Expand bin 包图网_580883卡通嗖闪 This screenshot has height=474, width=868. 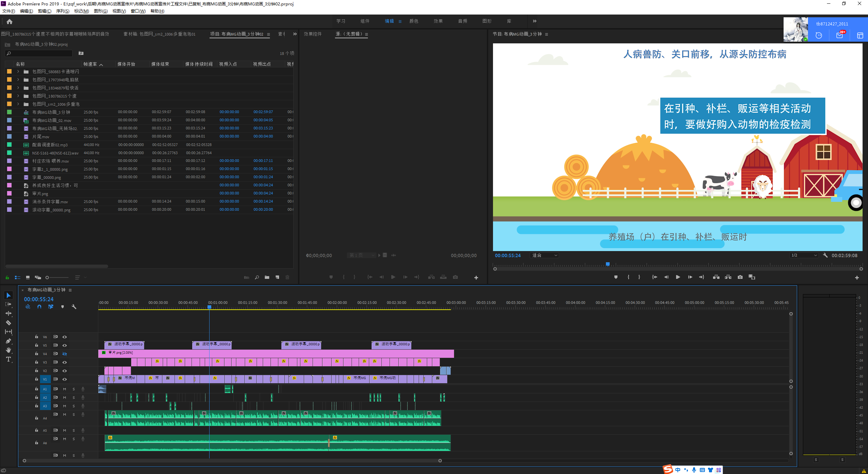(18, 71)
